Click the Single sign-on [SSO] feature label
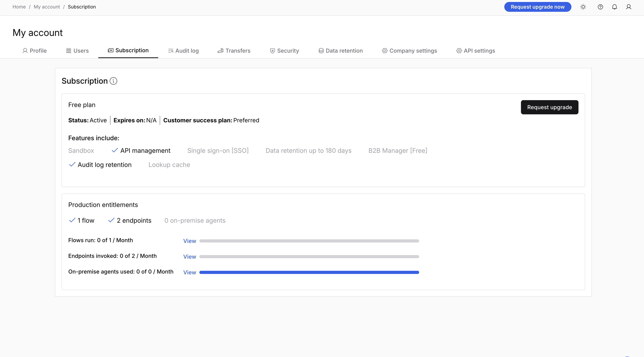This screenshot has width=644, height=357. point(218,151)
